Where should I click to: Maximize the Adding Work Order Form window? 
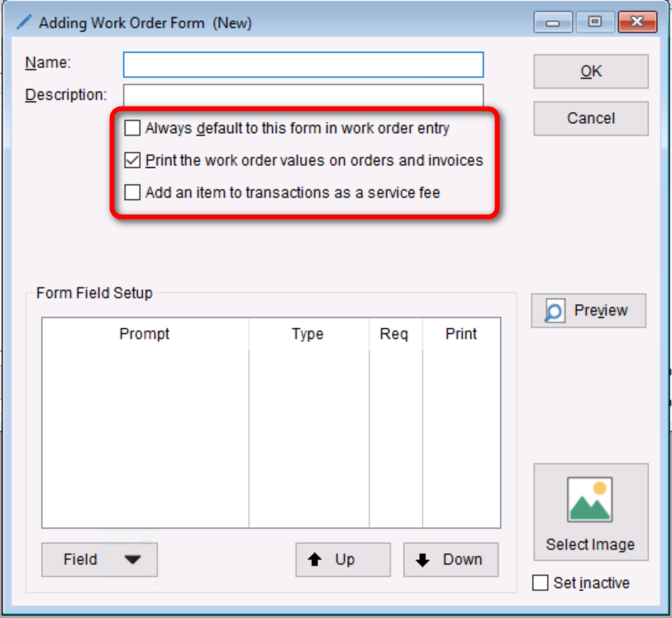594,22
